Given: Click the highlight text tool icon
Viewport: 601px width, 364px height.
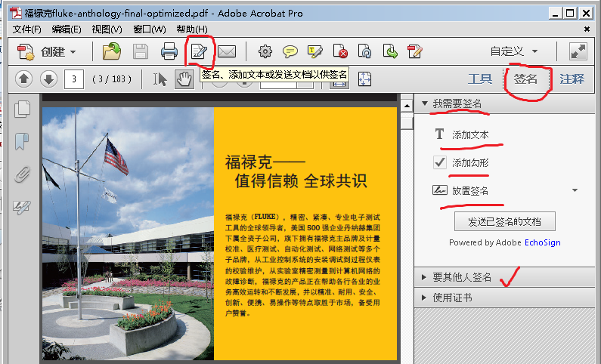Looking at the screenshot, I should [x=315, y=51].
